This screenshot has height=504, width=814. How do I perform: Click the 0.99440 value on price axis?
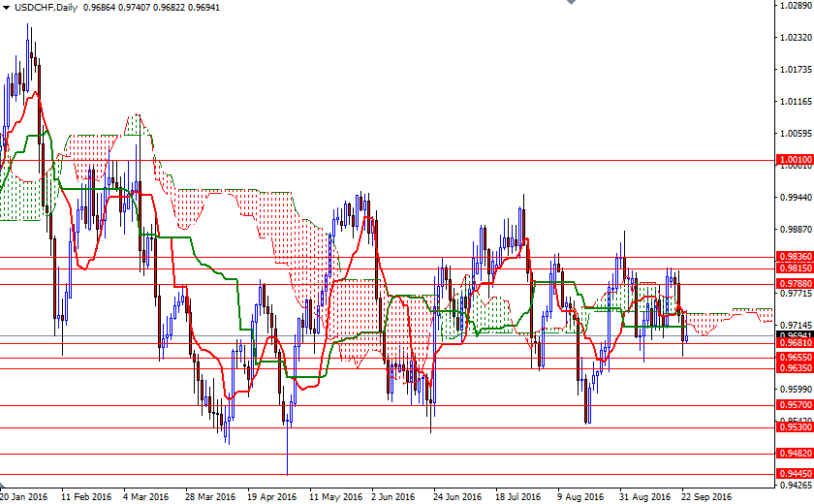coord(796,198)
